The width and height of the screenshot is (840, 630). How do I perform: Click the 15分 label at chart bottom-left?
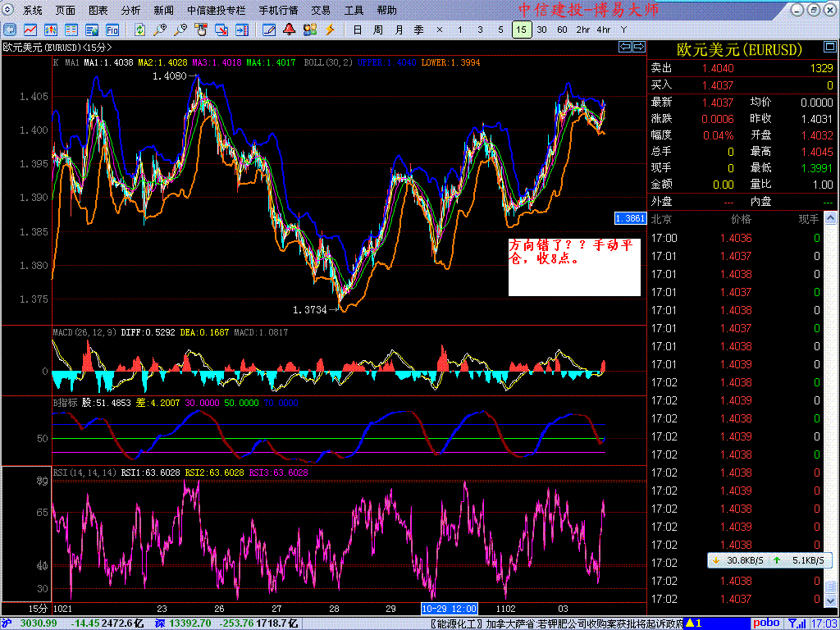pyautogui.click(x=38, y=609)
